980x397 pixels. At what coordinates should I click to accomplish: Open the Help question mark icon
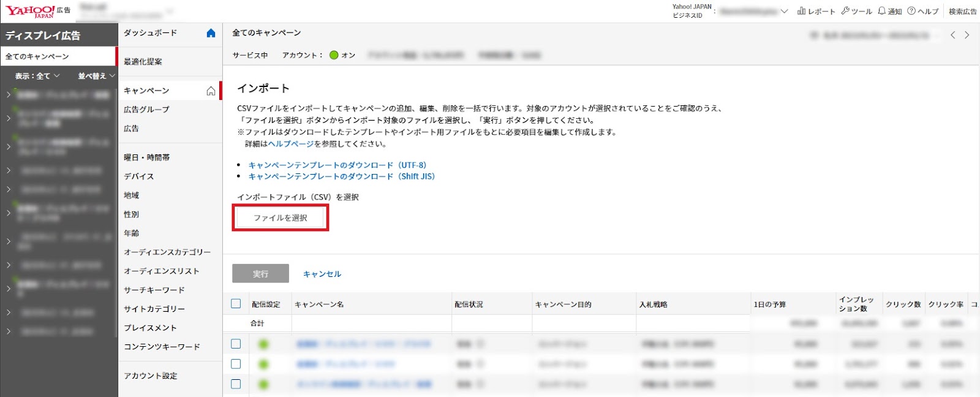click(x=911, y=11)
